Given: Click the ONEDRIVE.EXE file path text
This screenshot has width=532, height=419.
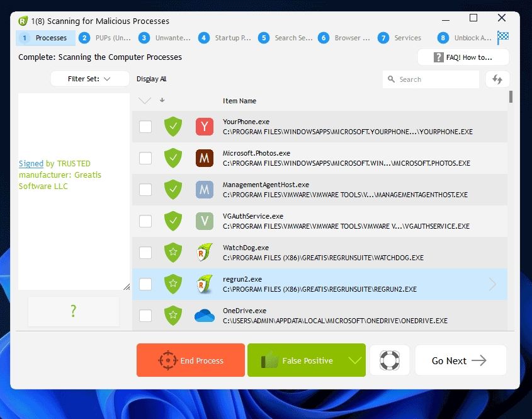Looking at the screenshot, I should tap(335, 321).
